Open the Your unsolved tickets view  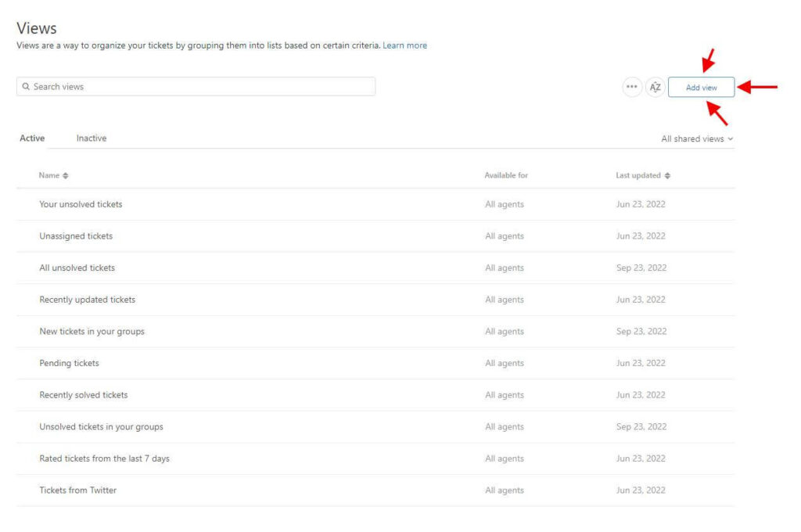point(81,204)
